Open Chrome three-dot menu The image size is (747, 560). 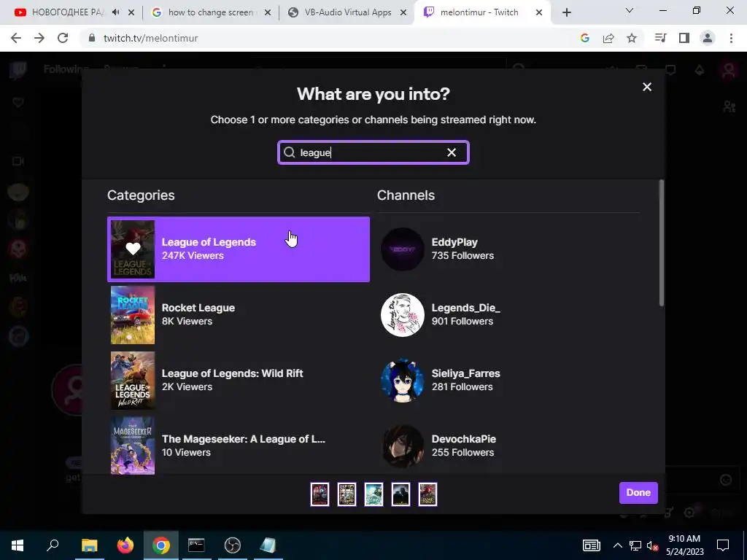(731, 38)
